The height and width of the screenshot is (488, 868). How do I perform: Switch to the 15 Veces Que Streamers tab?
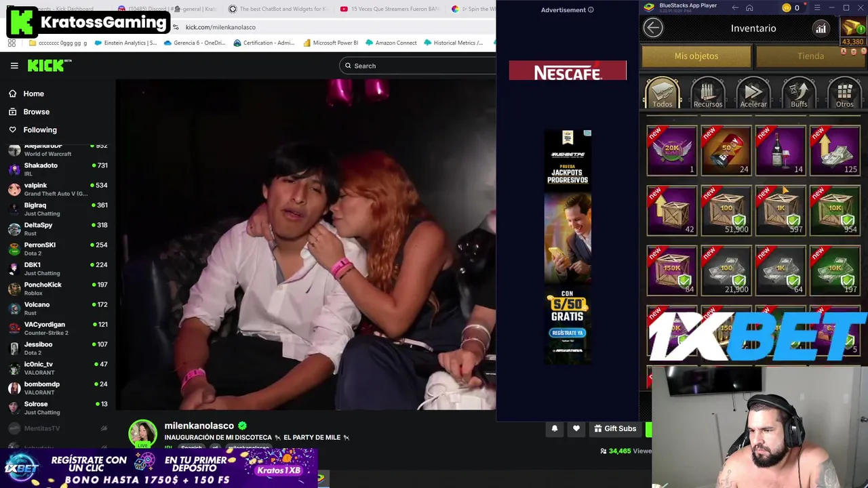[x=389, y=9]
